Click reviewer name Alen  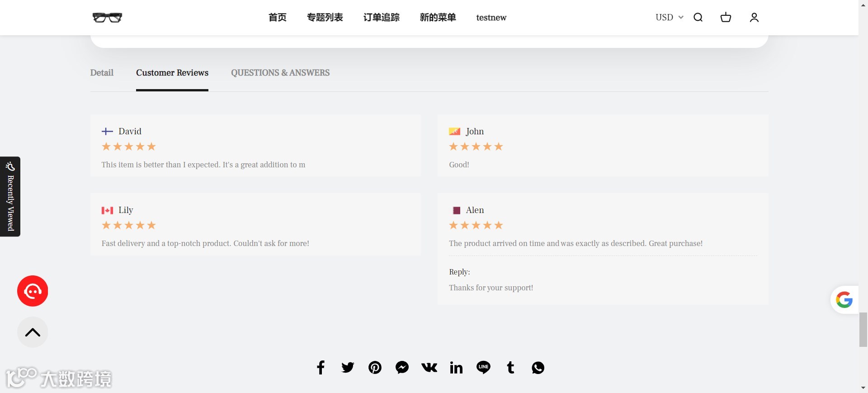click(475, 210)
